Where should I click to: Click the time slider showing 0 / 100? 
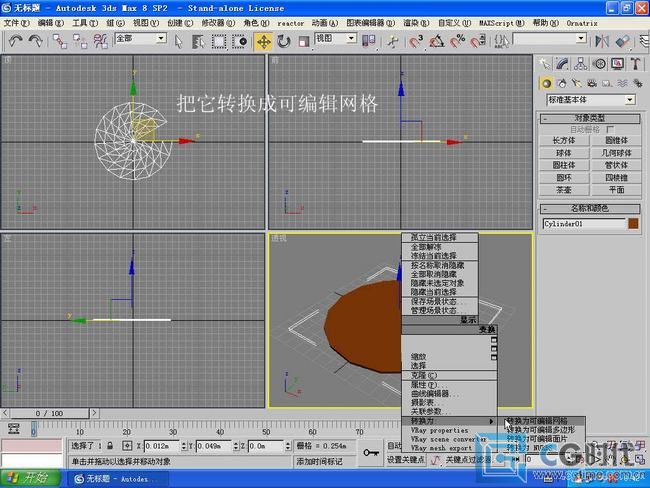pos(49,413)
